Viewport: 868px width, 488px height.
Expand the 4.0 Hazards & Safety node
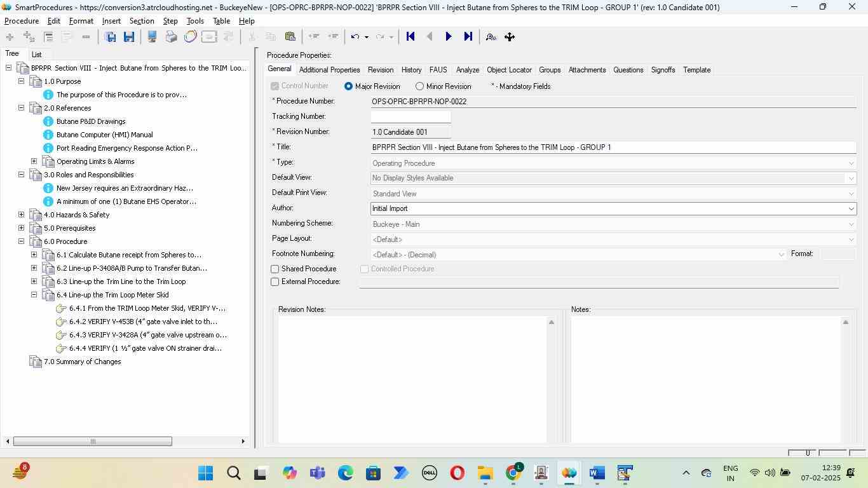tap(21, 215)
